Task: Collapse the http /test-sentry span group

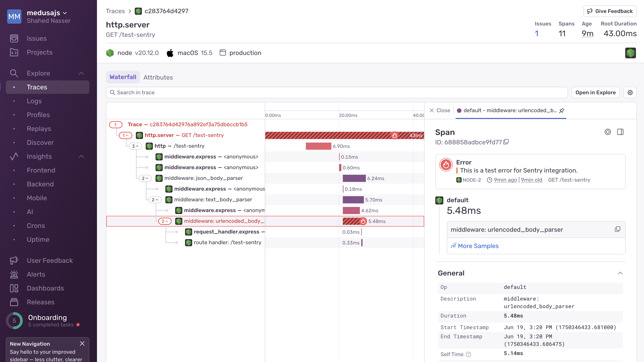Action: point(135,146)
